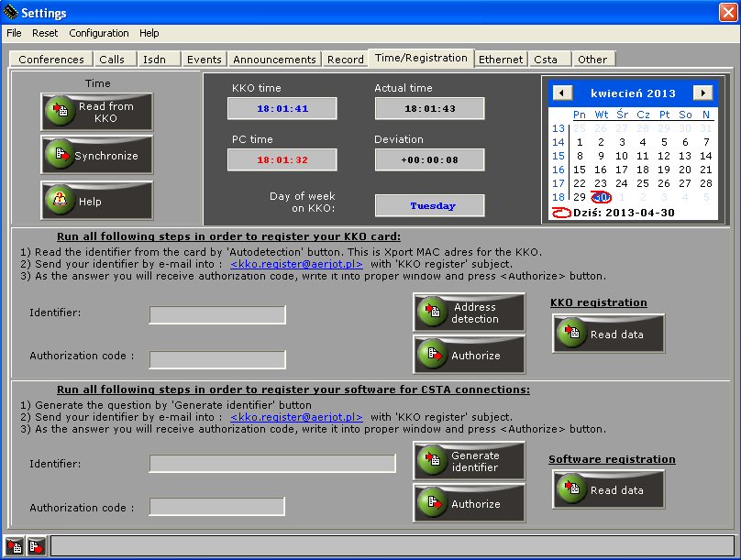The image size is (741, 560).
Task: Click the Read from KKO button
Action: (97, 112)
